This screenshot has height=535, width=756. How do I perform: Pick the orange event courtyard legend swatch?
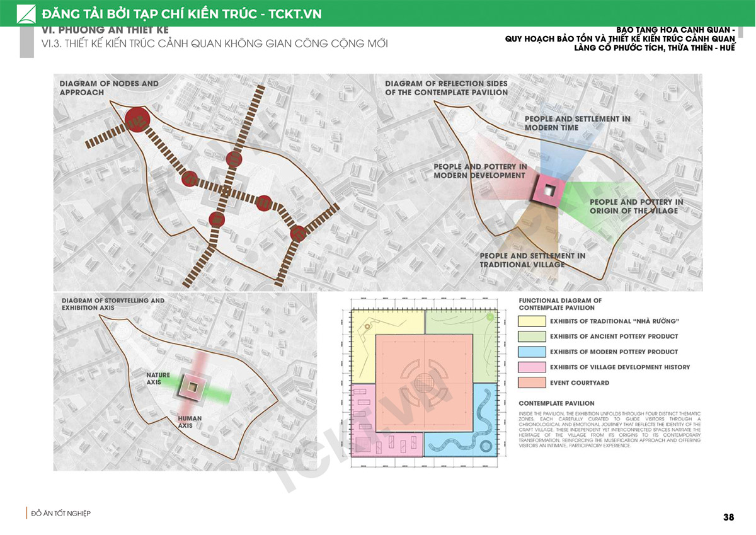[530, 383]
